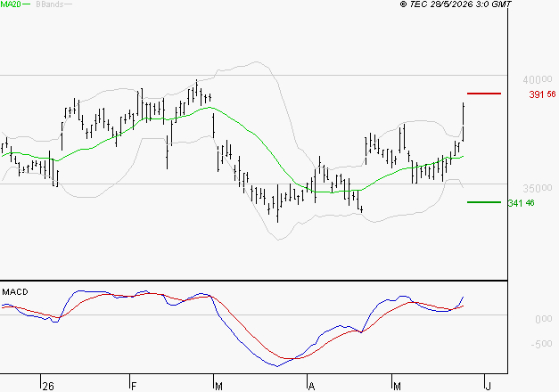Click the F month marker on time axis
This screenshot has height=392, width=559.
click(x=134, y=386)
